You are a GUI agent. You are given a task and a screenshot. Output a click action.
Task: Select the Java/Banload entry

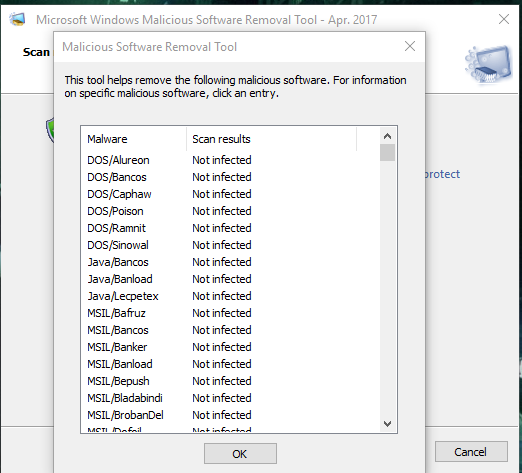pyautogui.click(x=120, y=279)
